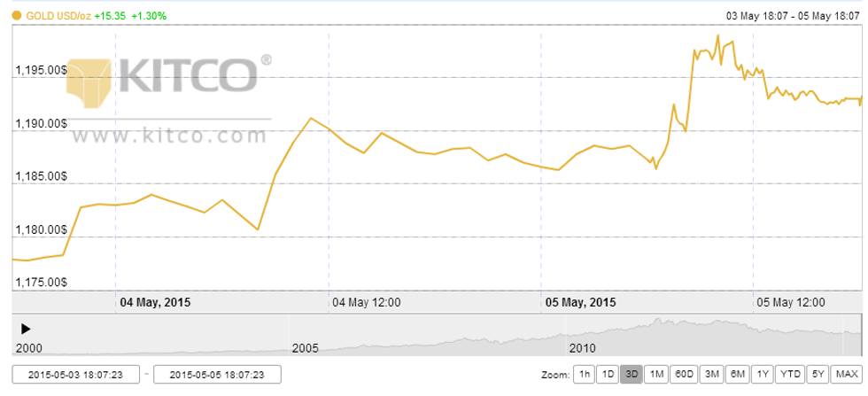The image size is (868, 396).
Task: Choose the 60D zoom range
Action: click(683, 375)
